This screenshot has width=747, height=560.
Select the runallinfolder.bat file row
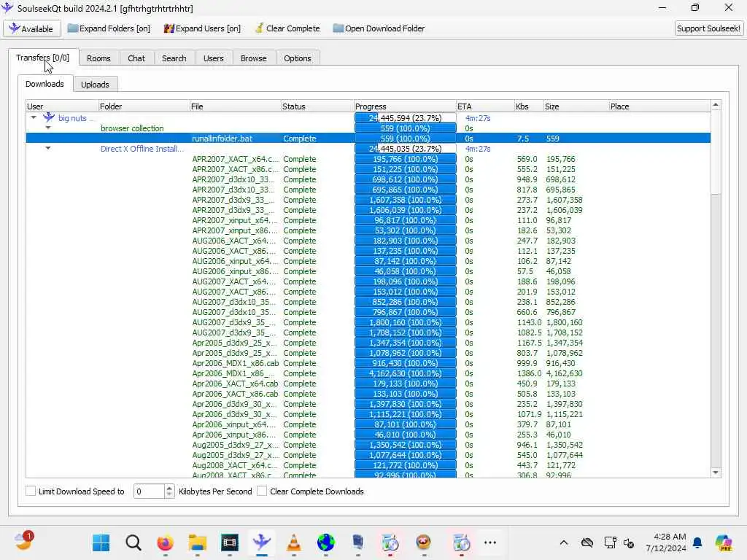coord(368,138)
